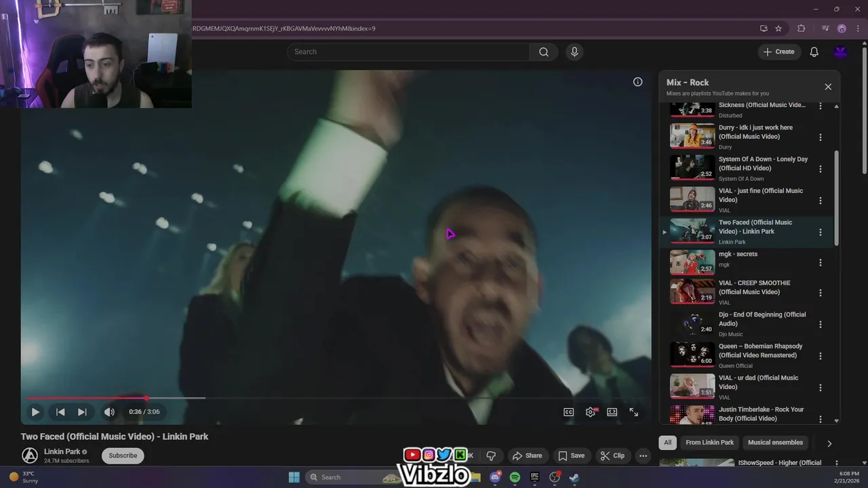Dislike the video
This screenshot has height=488, width=868.
pyautogui.click(x=491, y=455)
